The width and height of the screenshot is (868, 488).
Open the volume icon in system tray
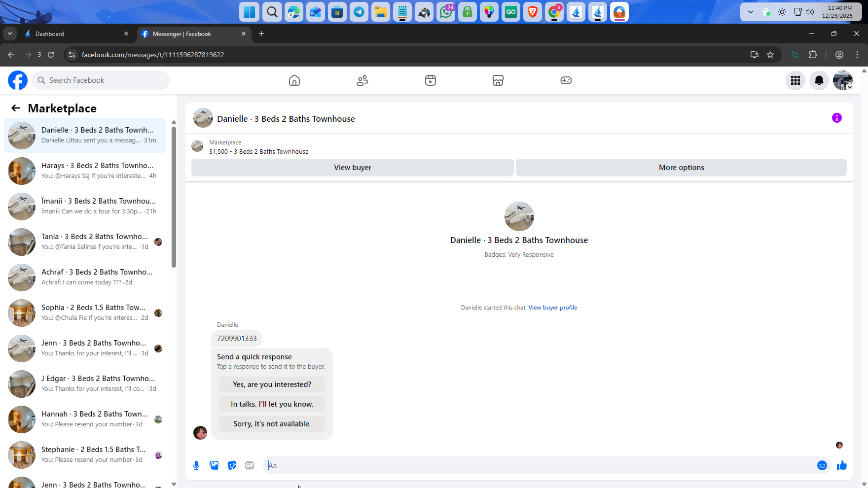[809, 12]
